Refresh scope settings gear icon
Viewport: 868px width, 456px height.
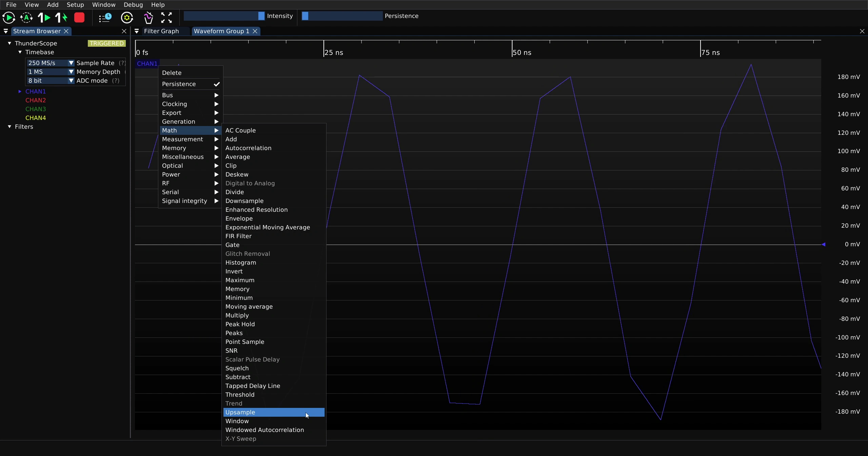pos(127,17)
